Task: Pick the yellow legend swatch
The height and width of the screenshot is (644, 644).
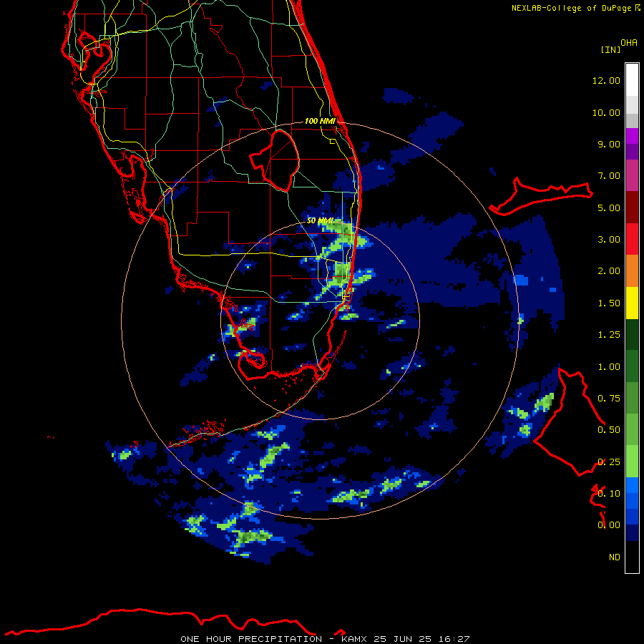Action: tap(632, 303)
